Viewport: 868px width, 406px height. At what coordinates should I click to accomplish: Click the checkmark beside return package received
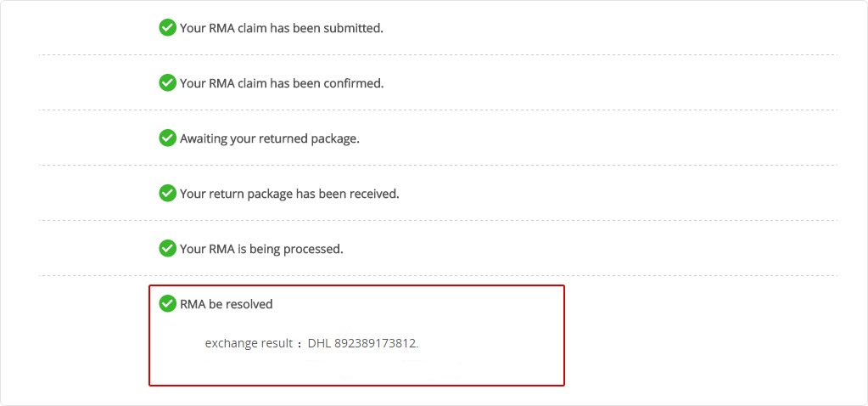pyautogui.click(x=167, y=194)
